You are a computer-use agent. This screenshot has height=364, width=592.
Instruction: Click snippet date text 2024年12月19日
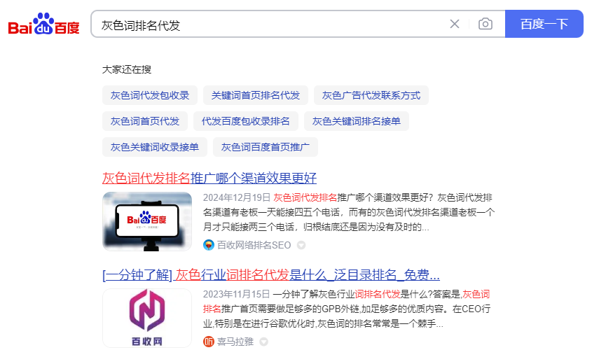(237, 197)
